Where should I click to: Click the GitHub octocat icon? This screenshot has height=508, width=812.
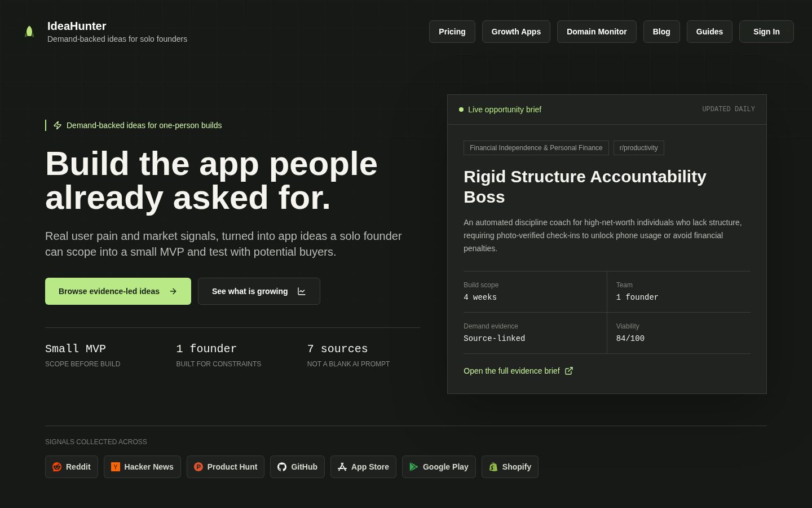tap(282, 467)
